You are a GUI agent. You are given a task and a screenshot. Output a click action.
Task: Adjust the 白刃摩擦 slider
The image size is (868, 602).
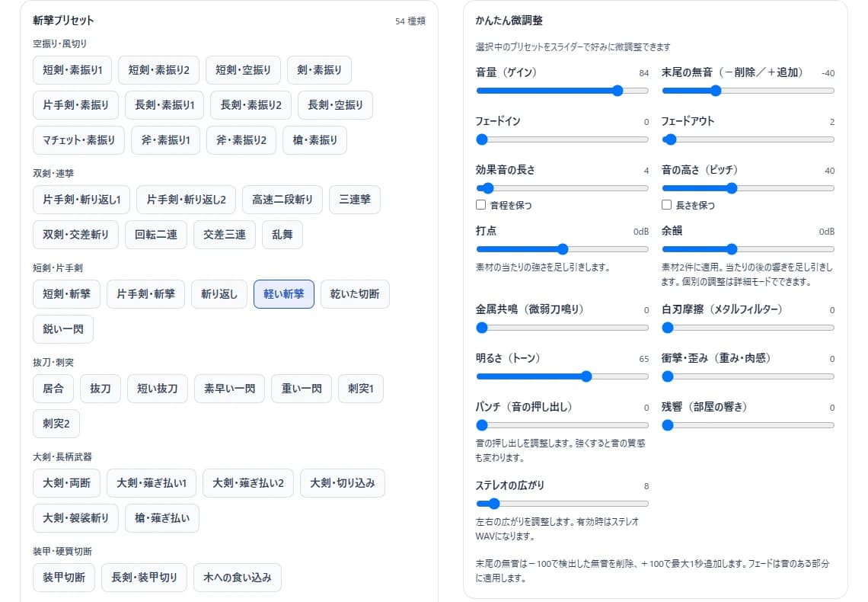(748, 328)
